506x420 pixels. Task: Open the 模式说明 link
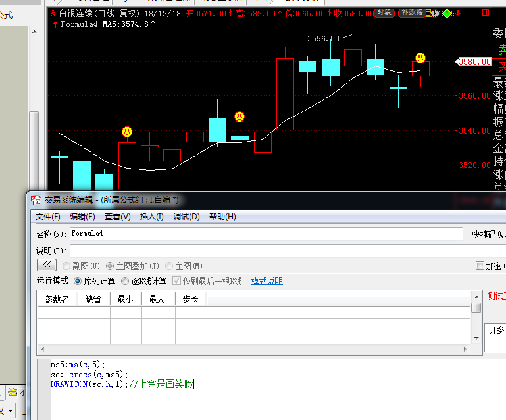[267, 281]
